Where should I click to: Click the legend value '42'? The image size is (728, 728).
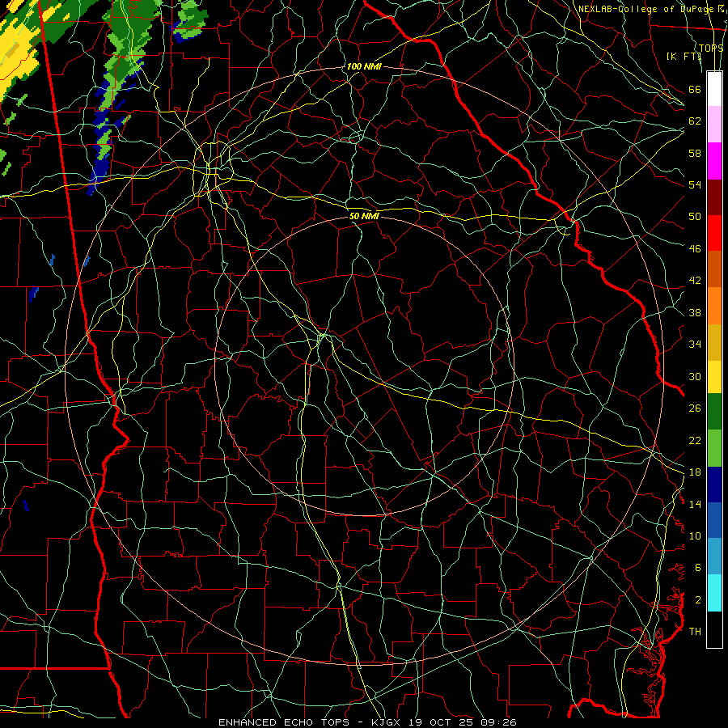695,281
